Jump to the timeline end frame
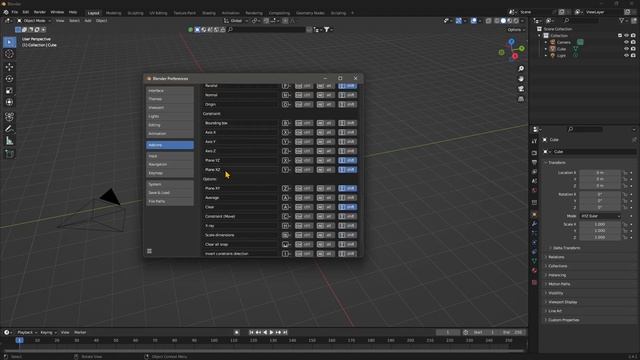This screenshot has height=360, width=640. pos(285,332)
